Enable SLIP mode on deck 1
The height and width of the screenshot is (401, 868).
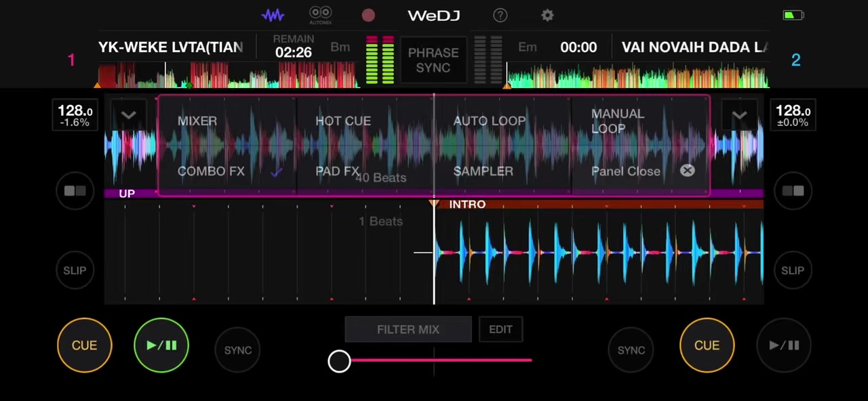pyautogui.click(x=75, y=270)
